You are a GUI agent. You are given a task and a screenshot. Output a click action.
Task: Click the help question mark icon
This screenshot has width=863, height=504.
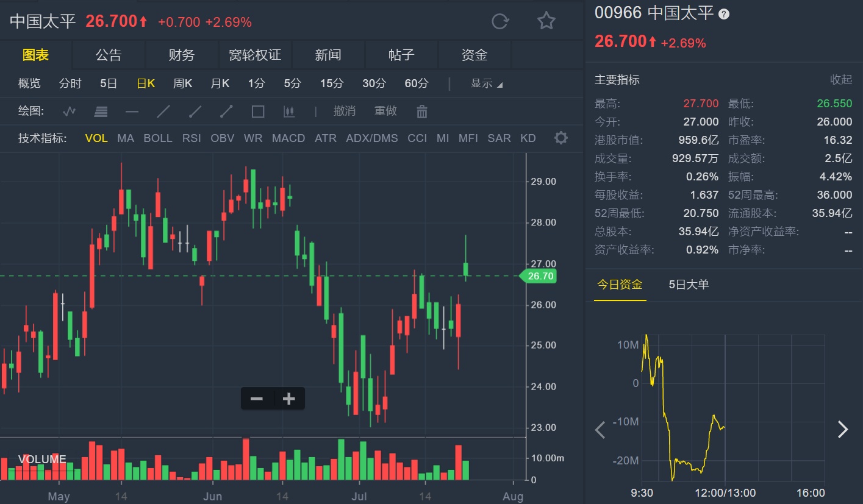click(724, 14)
